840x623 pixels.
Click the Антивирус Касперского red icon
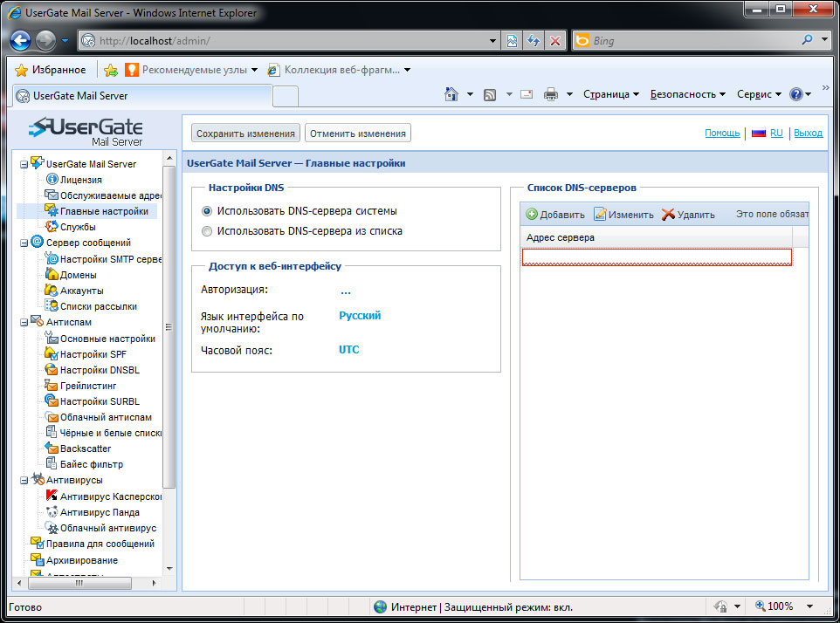(x=52, y=496)
